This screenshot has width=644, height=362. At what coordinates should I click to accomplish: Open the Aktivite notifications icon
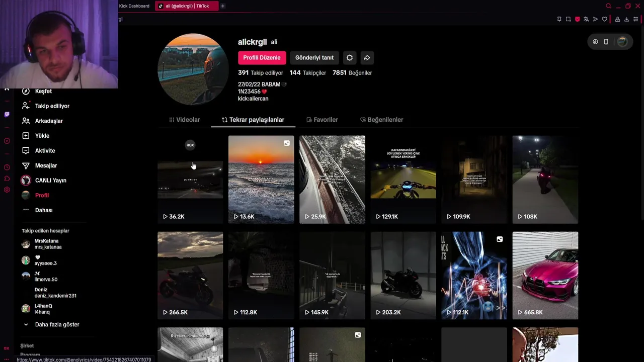(x=26, y=150)
